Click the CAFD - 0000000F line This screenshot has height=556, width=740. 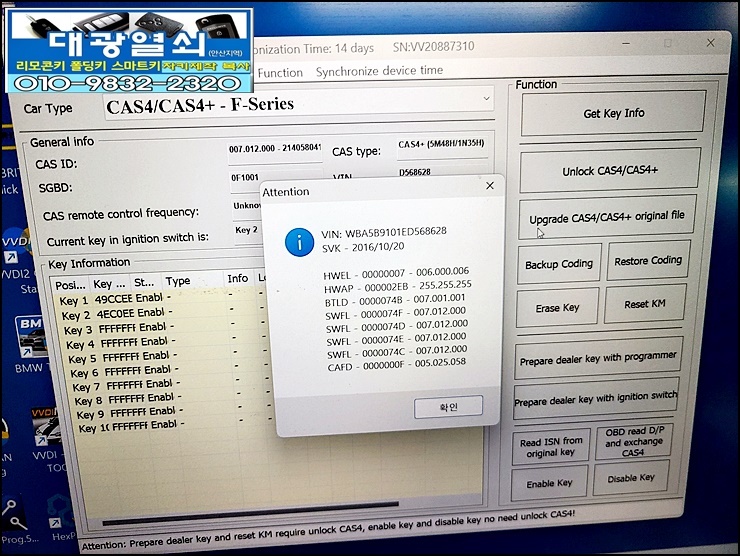(x=396, y=364)
